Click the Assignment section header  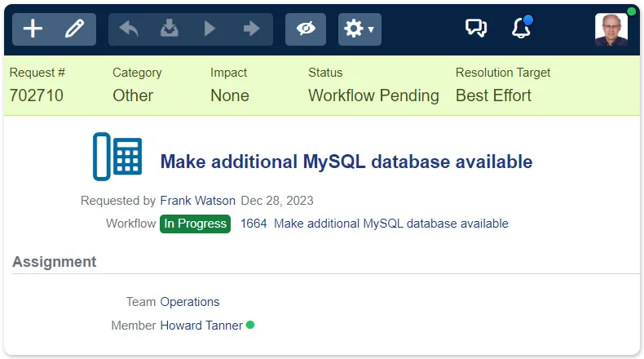[x=55, y=262]
